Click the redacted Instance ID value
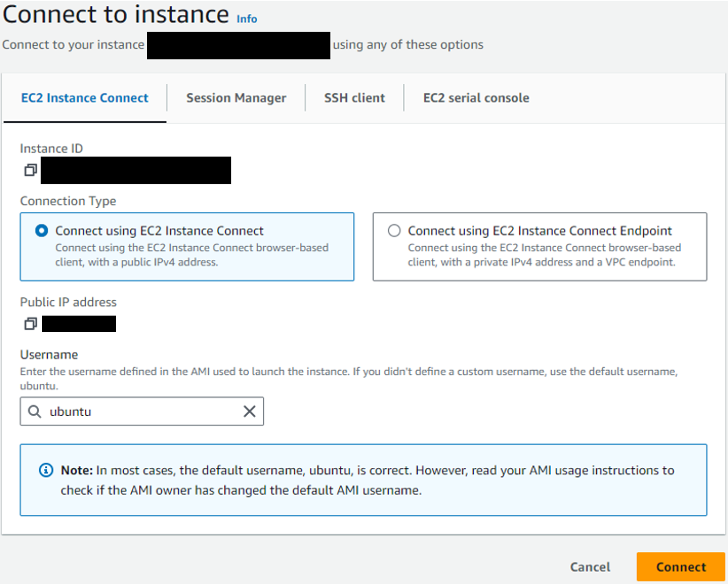This screenshot has height=584, width=728. coord(136,170)
